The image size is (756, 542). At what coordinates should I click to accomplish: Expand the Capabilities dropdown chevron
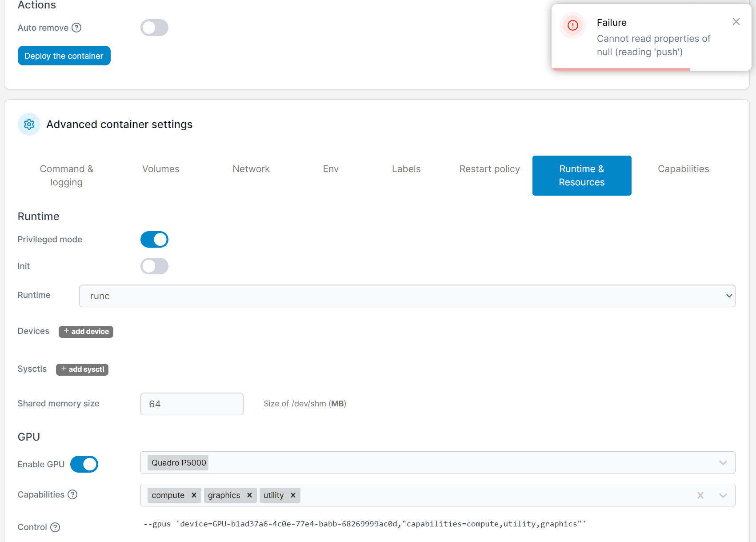tap(723, 495)
